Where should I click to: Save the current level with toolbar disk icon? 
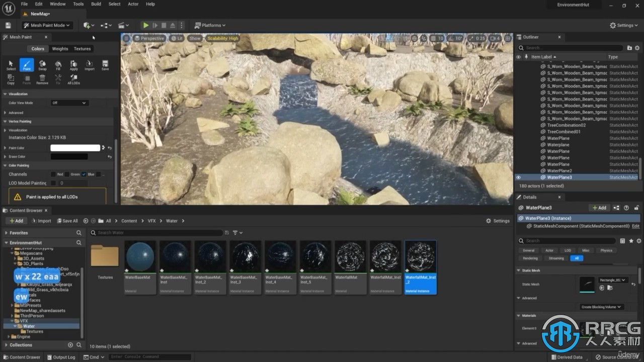(8, 25)
